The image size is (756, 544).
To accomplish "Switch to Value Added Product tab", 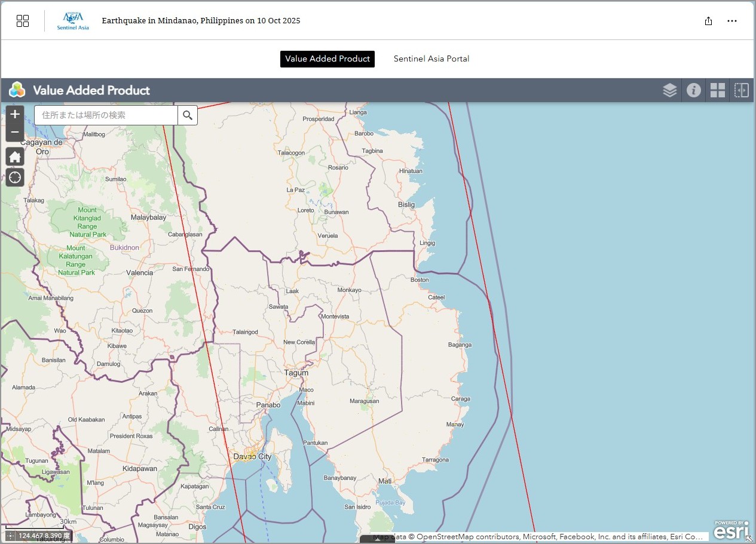I will (328, 59).
